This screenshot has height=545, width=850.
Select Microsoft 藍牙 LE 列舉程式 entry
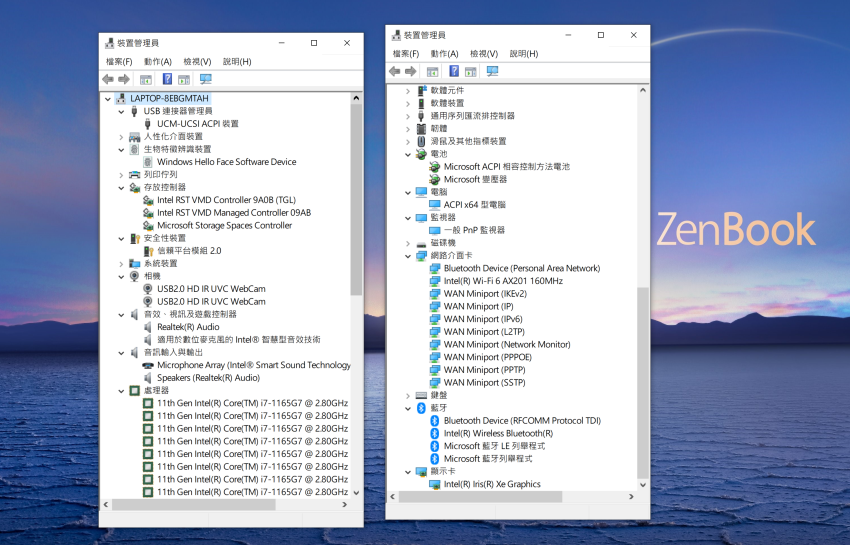[x=494, y=446]
